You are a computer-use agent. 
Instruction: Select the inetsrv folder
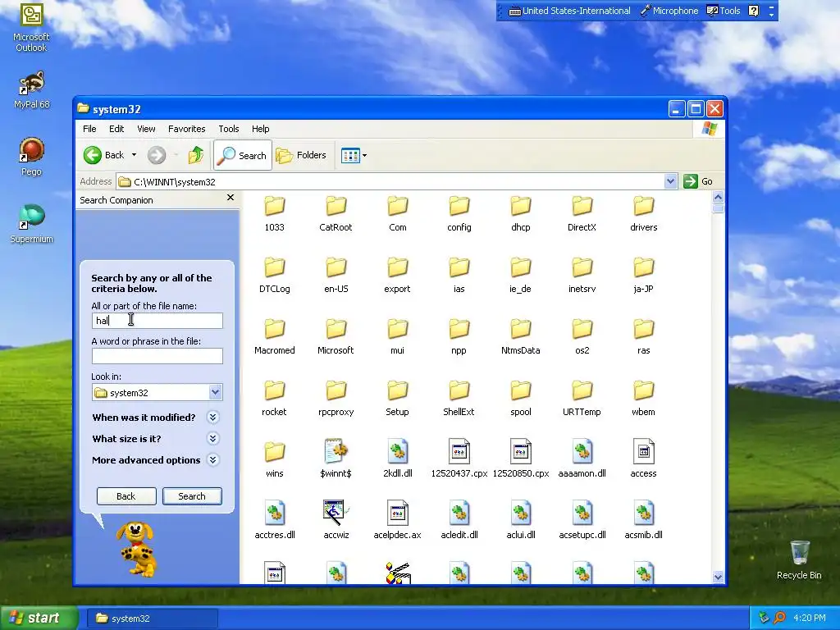tap(582, 275)
